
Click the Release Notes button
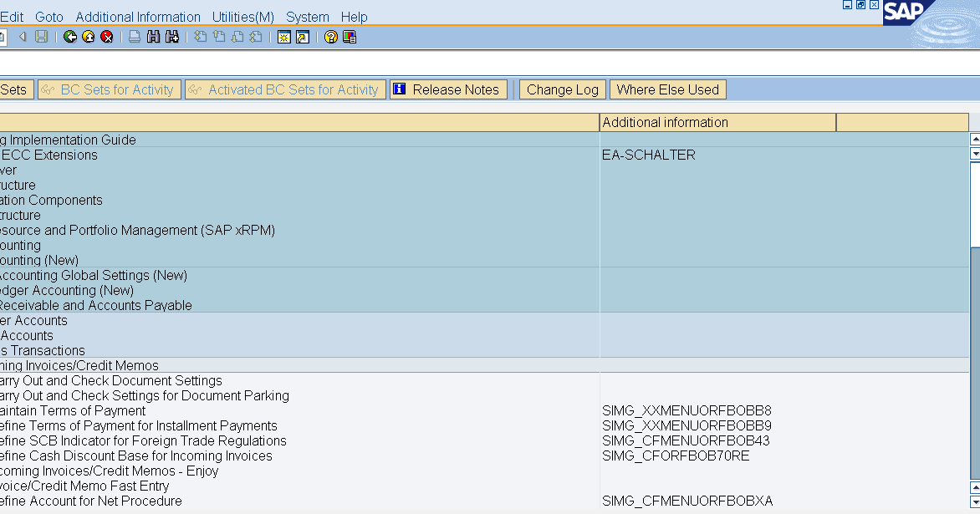coord(449,89)
